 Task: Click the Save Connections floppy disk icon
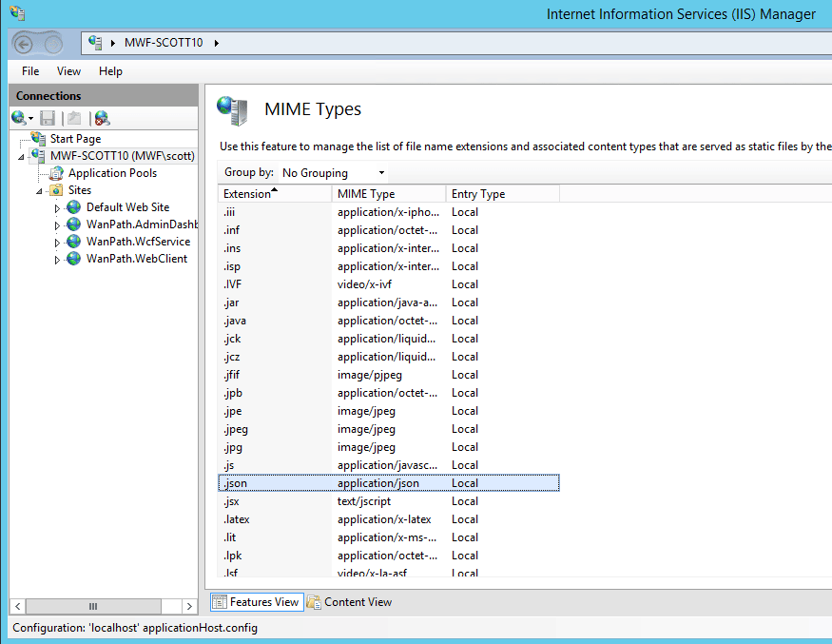48,118
